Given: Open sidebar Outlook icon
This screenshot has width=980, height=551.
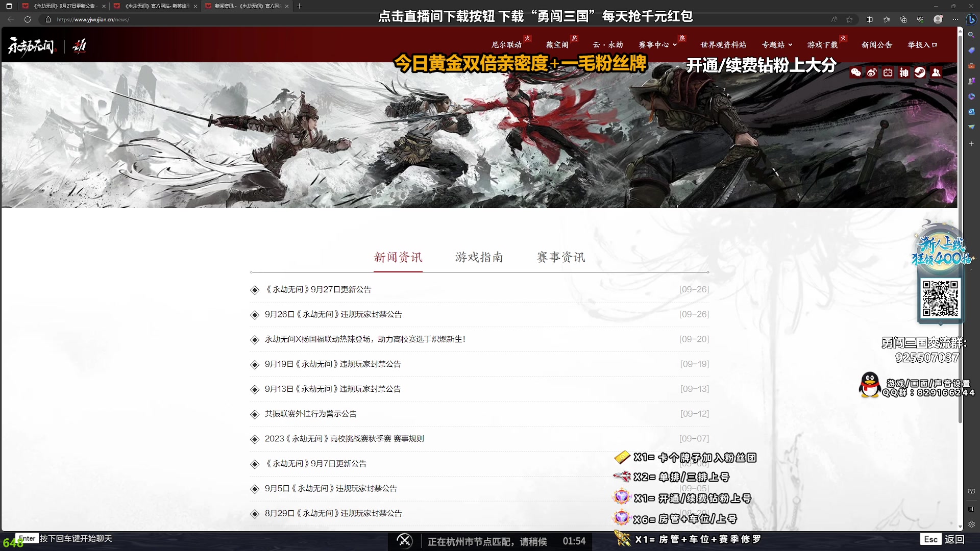Looking at the screenshot, I should (972, 111).
